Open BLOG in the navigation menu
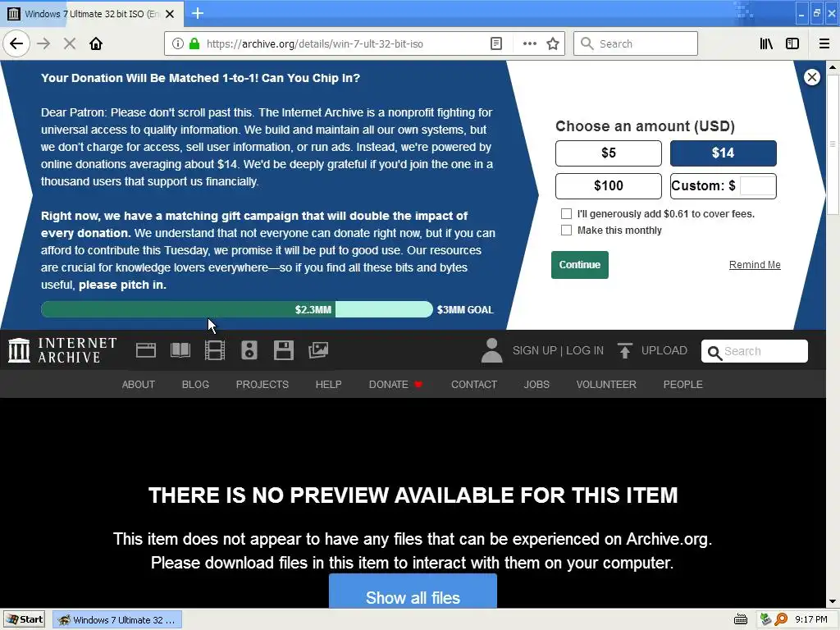The height and width of the screenshot is (630, 840). (195, 385)
